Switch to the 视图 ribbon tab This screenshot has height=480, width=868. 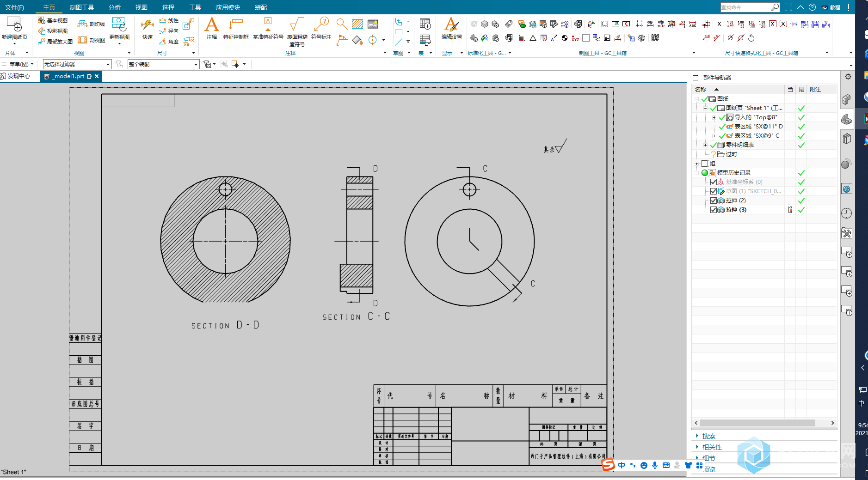pyautogui.click(x=142, y=7)
